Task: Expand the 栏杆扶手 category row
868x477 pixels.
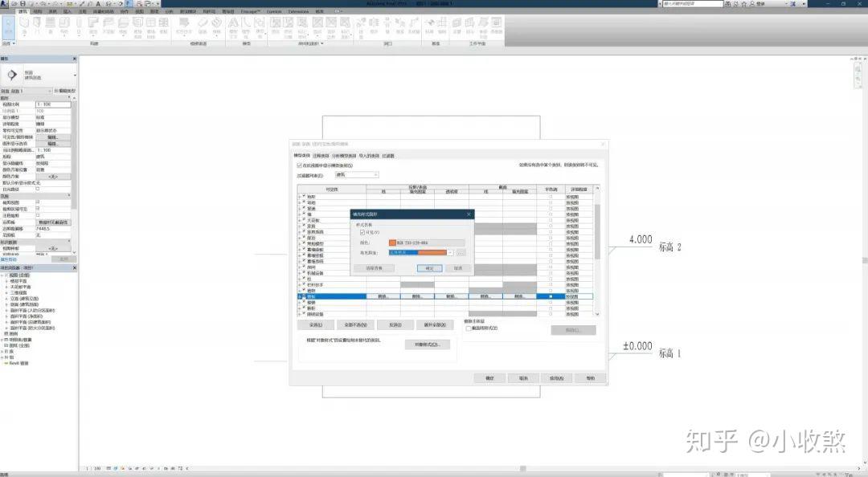Action: click(300, 284)
